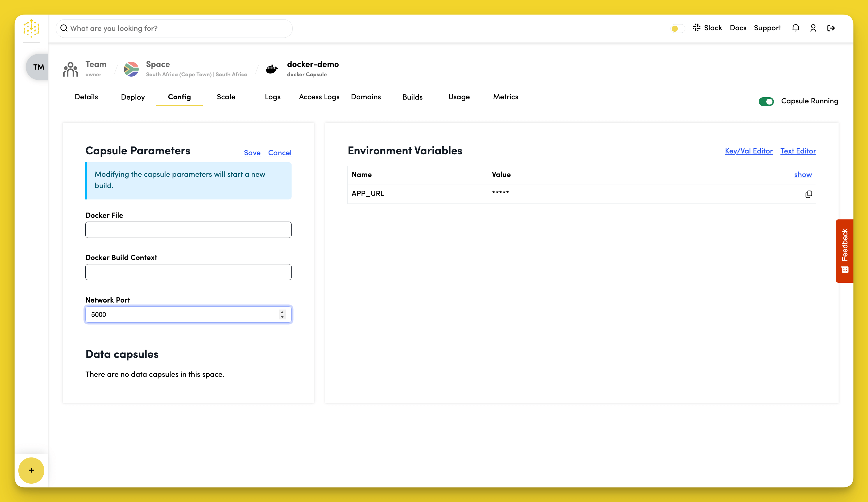
Task: Open the Access Logs tab
Action: point(319,97)
